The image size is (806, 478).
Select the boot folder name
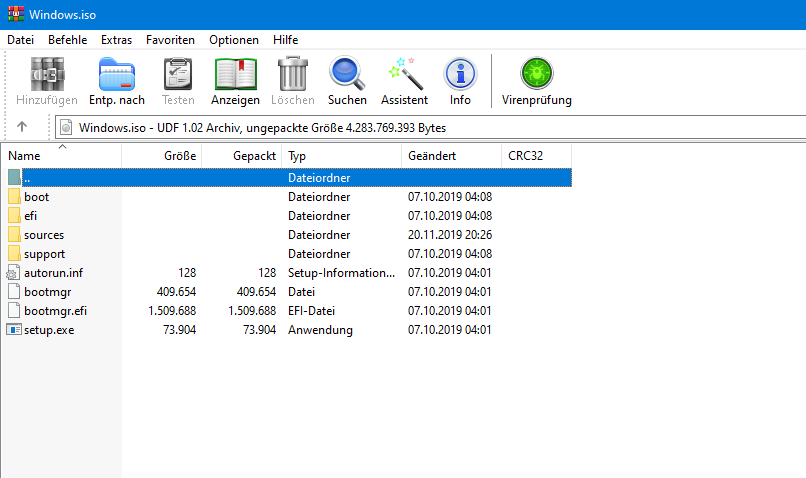pyautogui.click(x=36, y=197)
